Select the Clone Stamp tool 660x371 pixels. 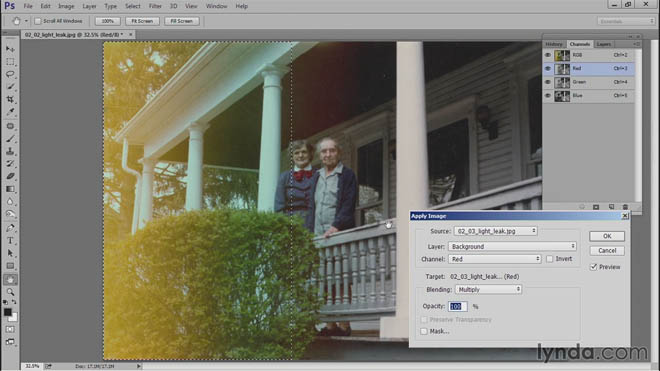click(x=10, y=151)
